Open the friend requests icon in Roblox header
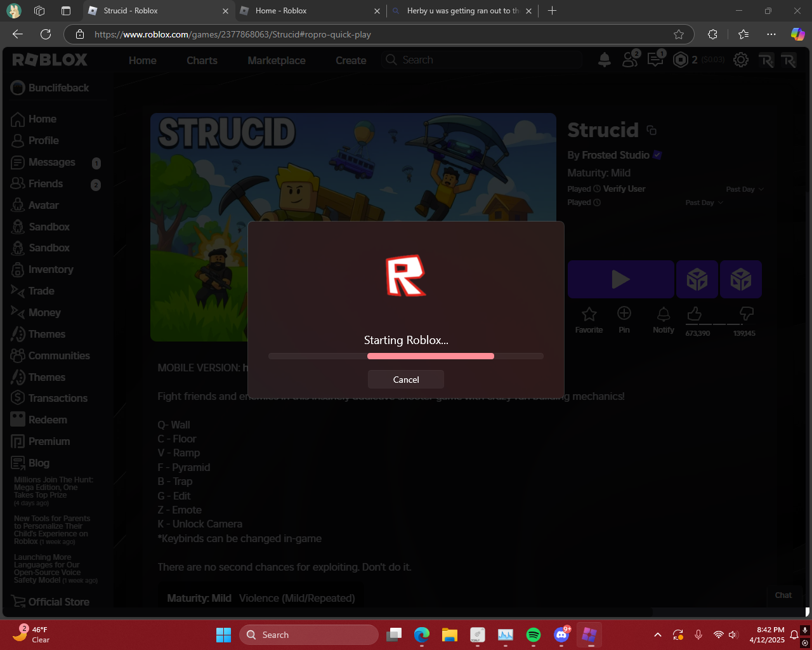This screenshot has height=650, width=812. [x=631, y=60]
